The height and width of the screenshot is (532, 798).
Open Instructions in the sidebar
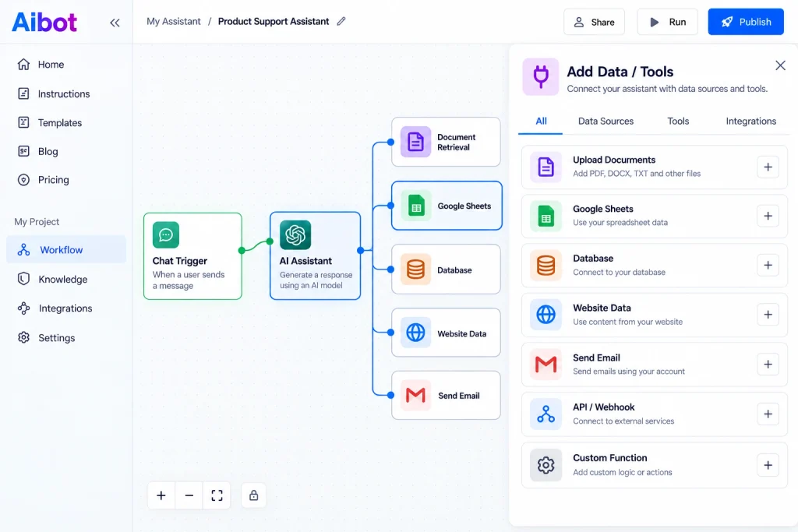point(54,93)
